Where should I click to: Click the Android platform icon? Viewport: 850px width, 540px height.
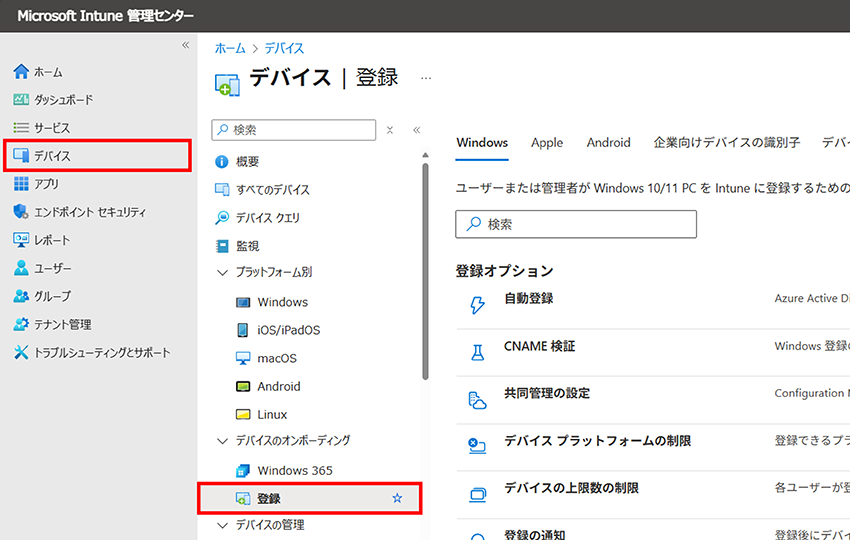coord(243,387)
